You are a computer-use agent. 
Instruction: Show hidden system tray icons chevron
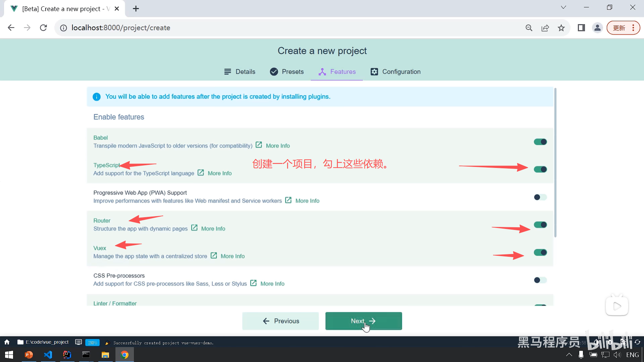[569, 355]
